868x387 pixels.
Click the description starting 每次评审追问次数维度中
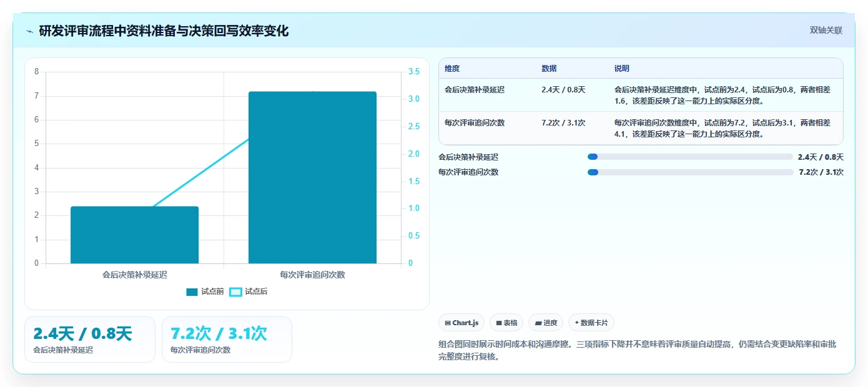click(723, 128)
